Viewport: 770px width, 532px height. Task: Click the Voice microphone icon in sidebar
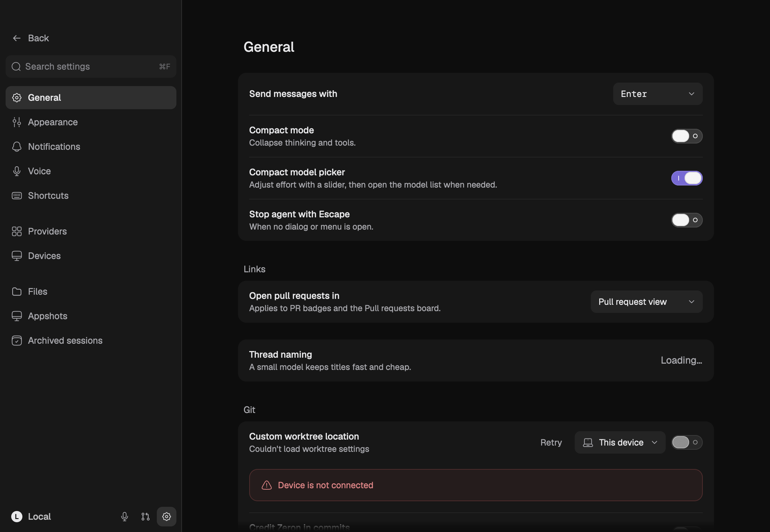pyautogui.click(x=16, y=171)
